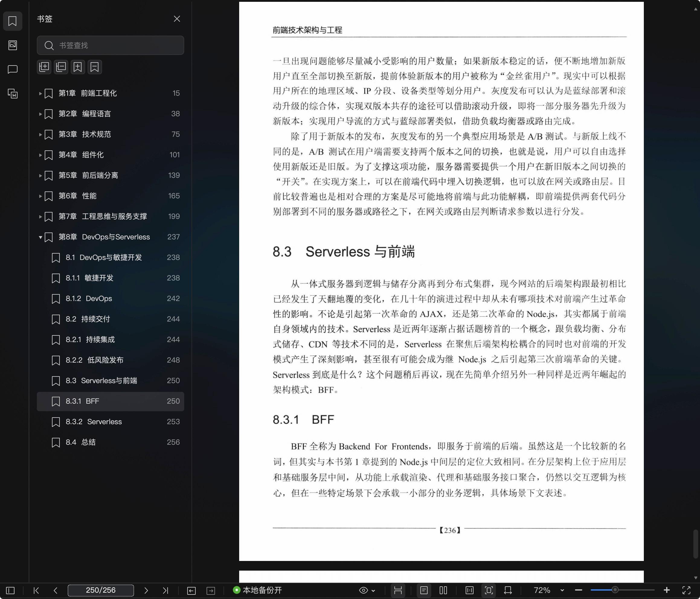Viewport: 700px width, 599px height.
Task: Expand 第2章 编程语言 bookmark
Action: 40,114
